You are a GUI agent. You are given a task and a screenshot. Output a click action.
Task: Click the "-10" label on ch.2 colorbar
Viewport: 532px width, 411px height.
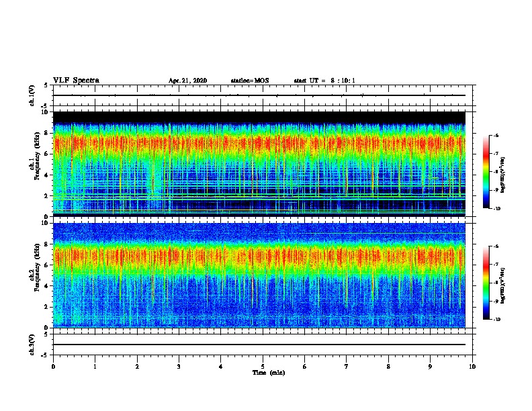496,320
